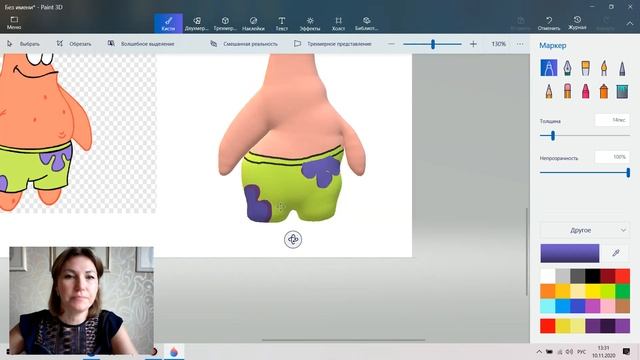This screenshot has height=360, width=640.
Task: Select the Calligraphy pen brush
Action: [x=567, y=68]
